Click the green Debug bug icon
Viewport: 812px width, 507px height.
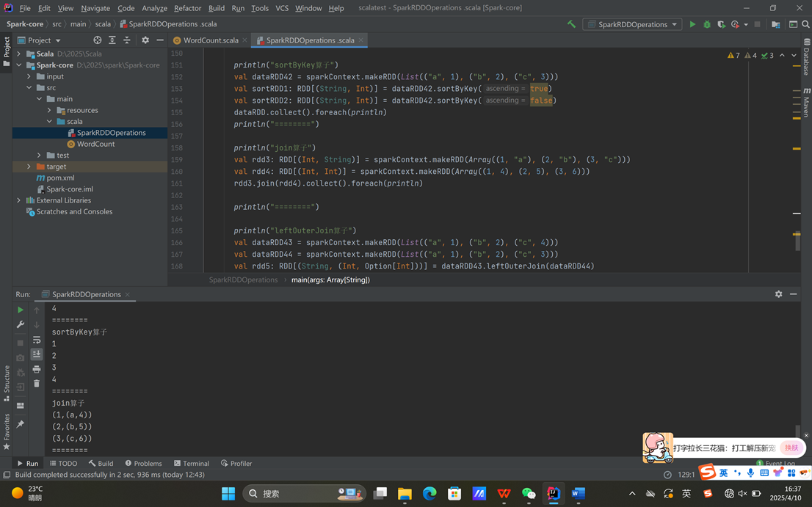[707, 23]
